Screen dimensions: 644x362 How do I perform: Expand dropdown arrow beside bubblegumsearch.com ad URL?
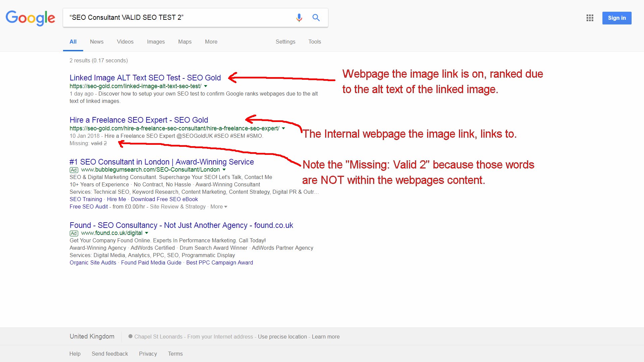coord(224,170)
